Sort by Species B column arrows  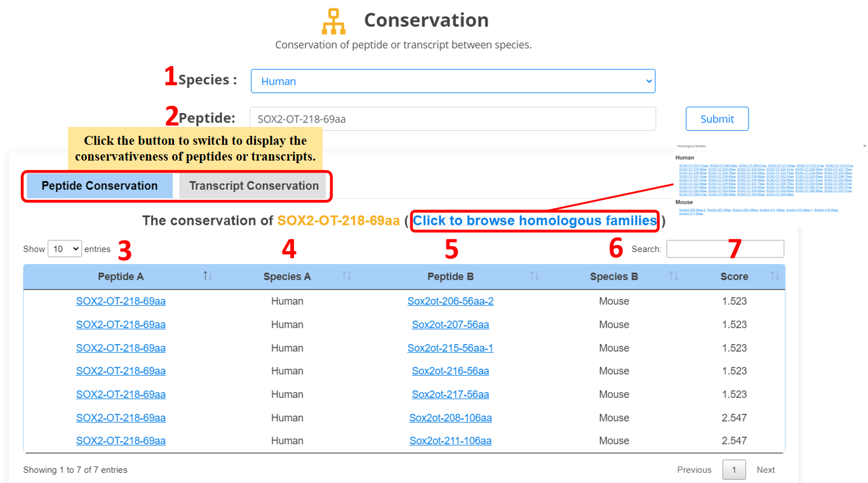[x=674, y=276]
